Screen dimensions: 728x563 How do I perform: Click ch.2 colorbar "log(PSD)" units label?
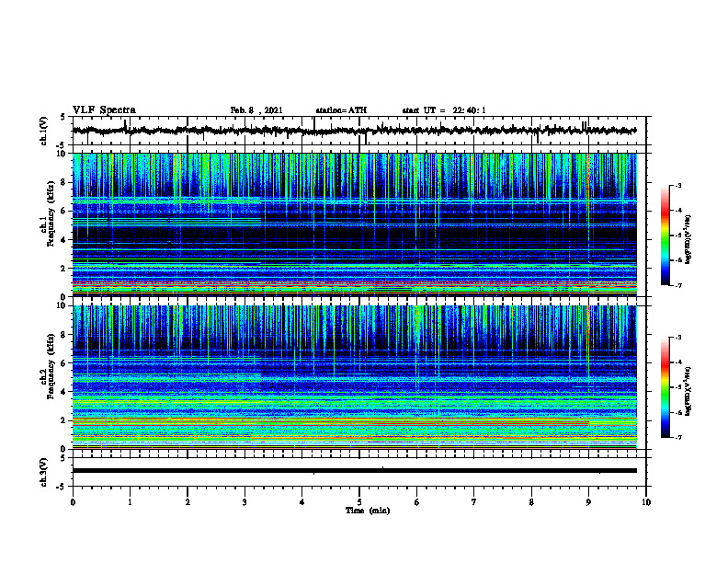[x=688, y=390]
